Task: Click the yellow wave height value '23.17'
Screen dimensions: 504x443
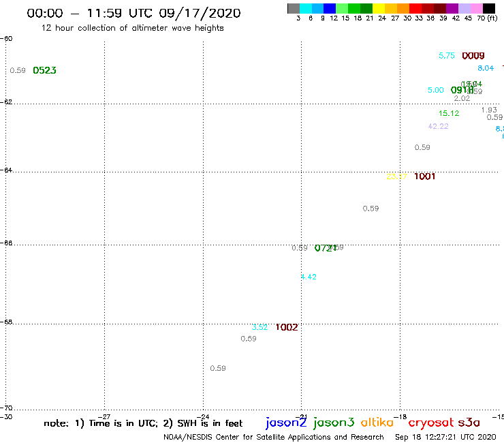Action: pyautogui.click(x=396, y=177)
